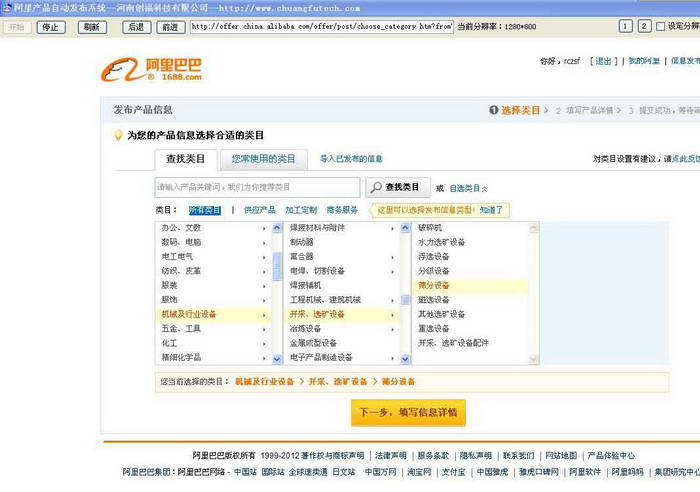Select 工程机械、建筑机械 subcategory
Viewport: 700px width, 492px height.
tap(342, 300)
